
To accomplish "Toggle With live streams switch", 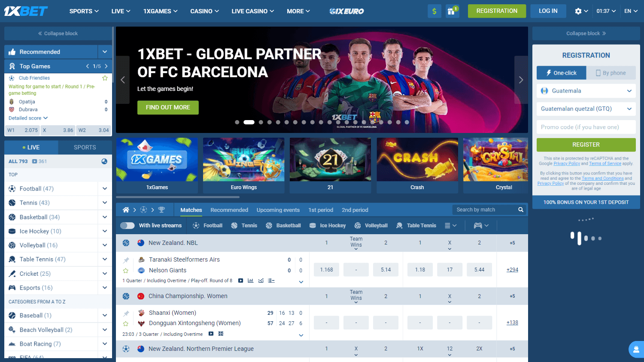I will 127,226.
